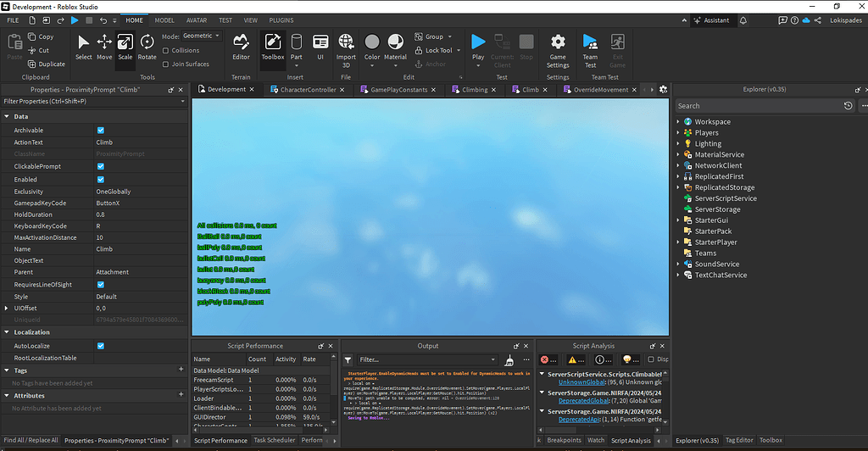Click the DeprecatedApi link
Image resolution: width=868 pixels, height=451 pixels.
pos(579,420)
